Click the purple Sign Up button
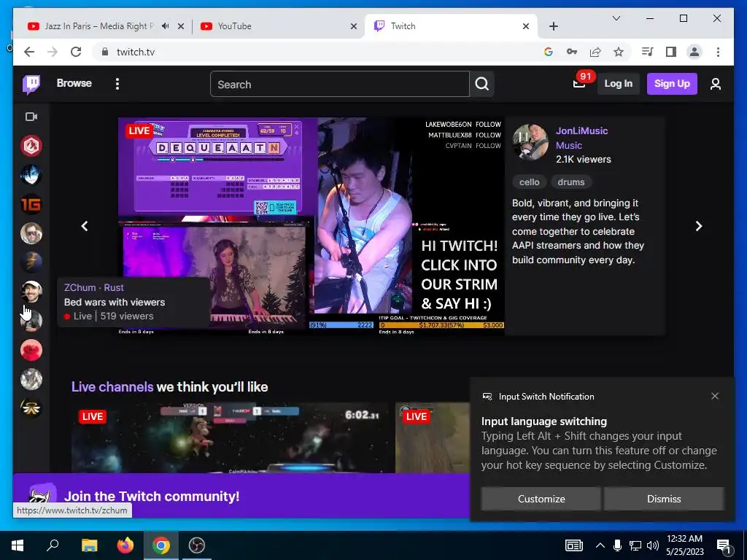 [672, 84]
